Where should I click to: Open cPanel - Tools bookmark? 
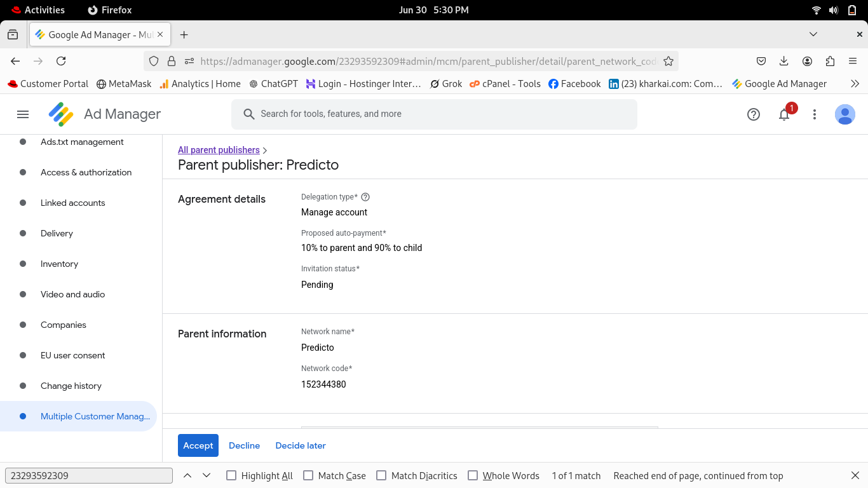(505, 84)
